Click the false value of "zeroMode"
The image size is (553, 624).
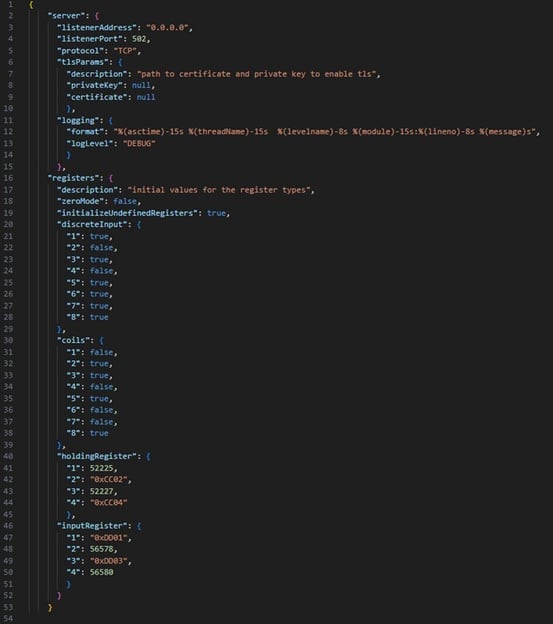point(125,201)
